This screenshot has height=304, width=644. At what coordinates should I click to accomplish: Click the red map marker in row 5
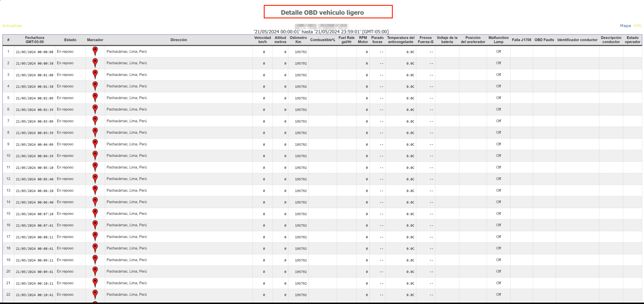95,97
